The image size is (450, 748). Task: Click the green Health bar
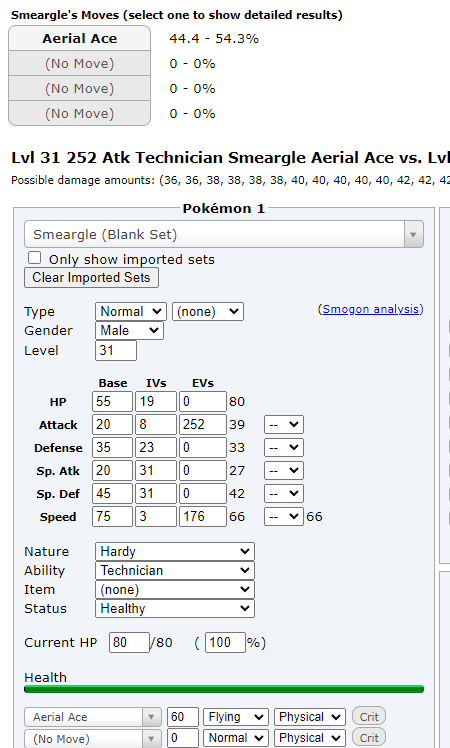point(224,689)
